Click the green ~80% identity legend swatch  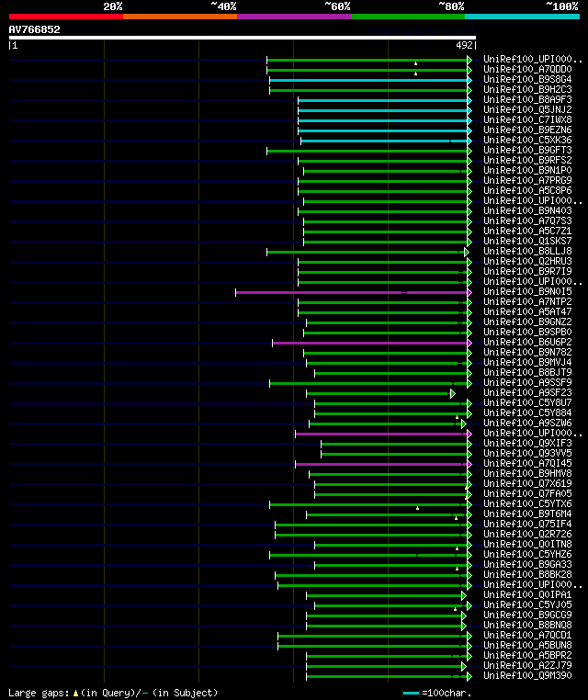(x=408, y=17)
